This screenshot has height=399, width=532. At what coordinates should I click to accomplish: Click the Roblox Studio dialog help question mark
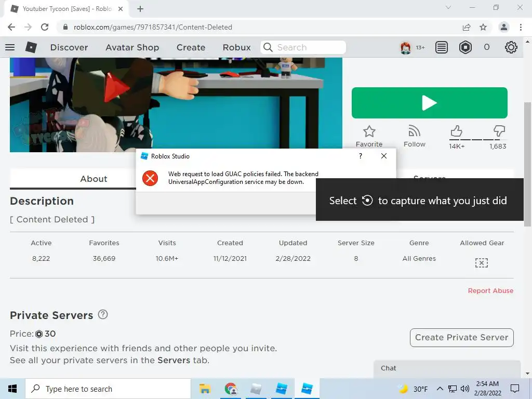click(x=361, y=156)
